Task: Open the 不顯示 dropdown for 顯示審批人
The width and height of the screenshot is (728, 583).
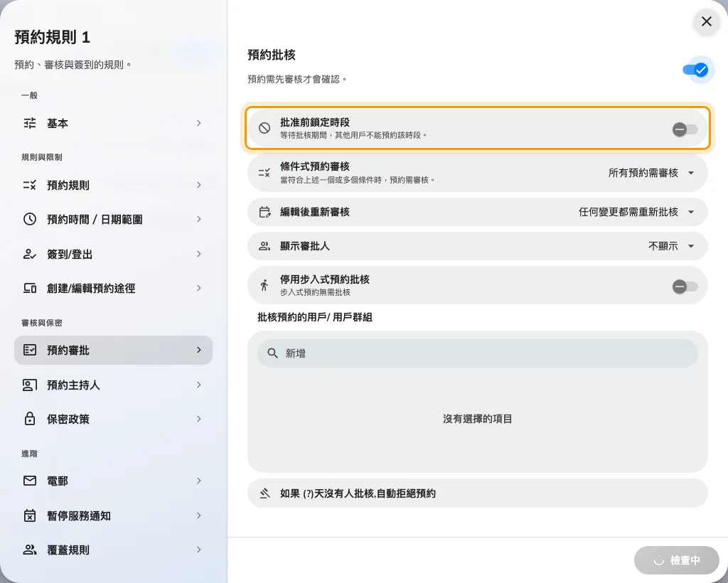Action: [x=671, y=246]
